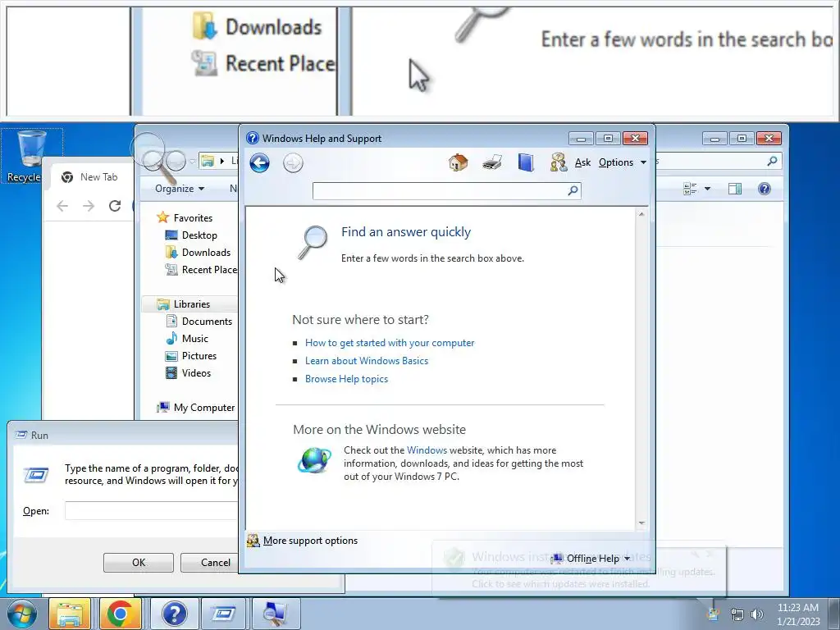The height and width of the screenshot is (630, 840).
Task: Open Browse Help book icon
Action: pyautogui.click(x=526, y=162)
